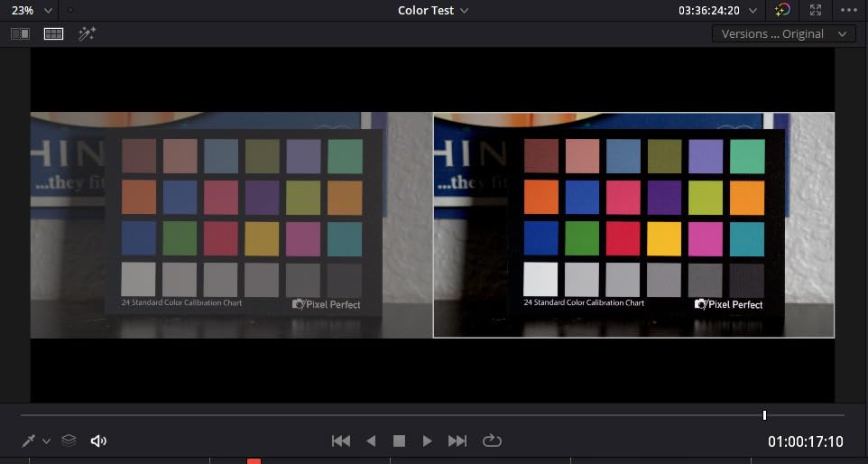Play the clip in reverse
Screen dimensions: 868x464
point(371,441)
